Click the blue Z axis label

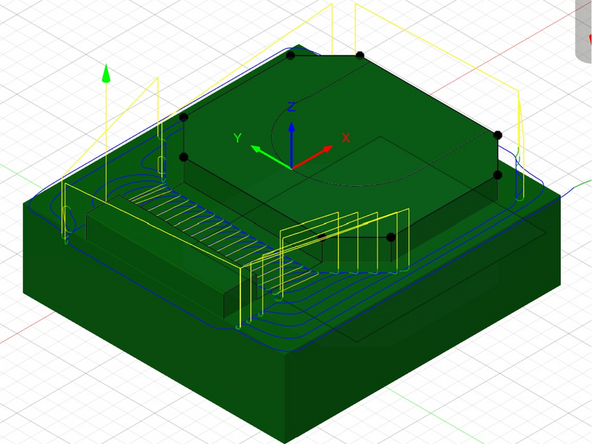coord(291,107)
